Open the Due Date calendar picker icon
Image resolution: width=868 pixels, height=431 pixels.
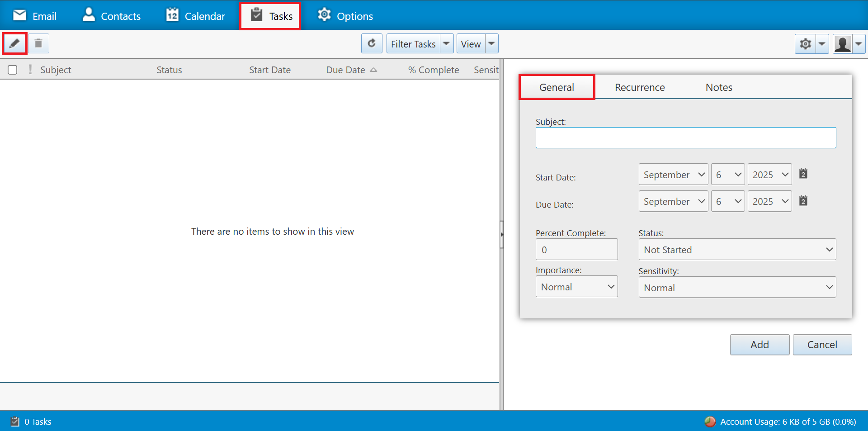click(x=803, y=200)
